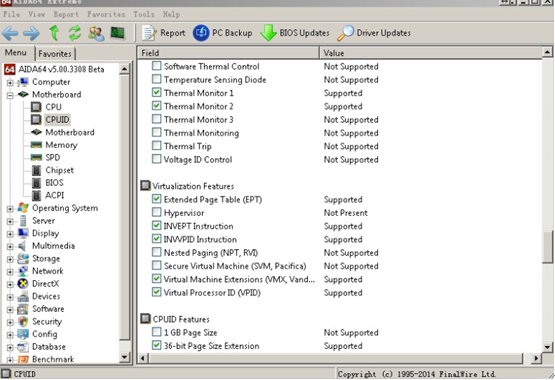Launch PC Backup from the toolbar
The image size is (555, 380).
pos(223,33)
